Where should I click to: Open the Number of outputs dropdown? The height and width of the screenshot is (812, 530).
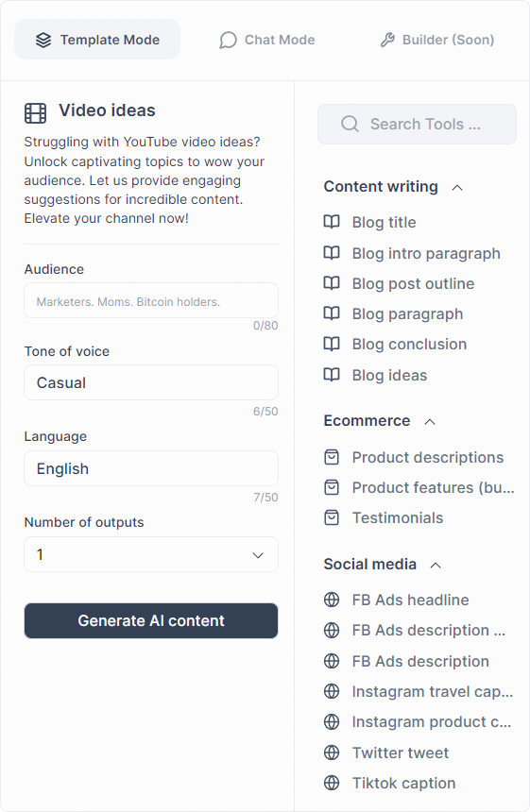point(151,554)
